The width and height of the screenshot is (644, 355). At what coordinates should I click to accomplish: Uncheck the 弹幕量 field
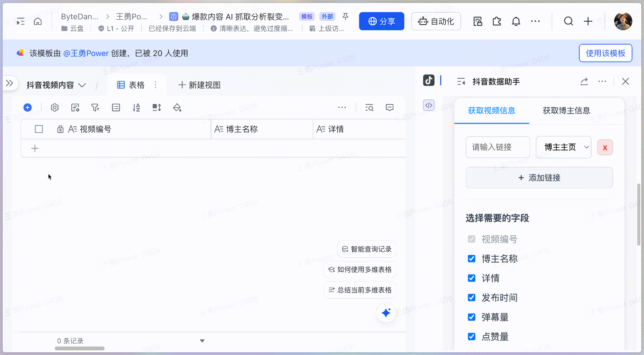click(x=471, y=317)
